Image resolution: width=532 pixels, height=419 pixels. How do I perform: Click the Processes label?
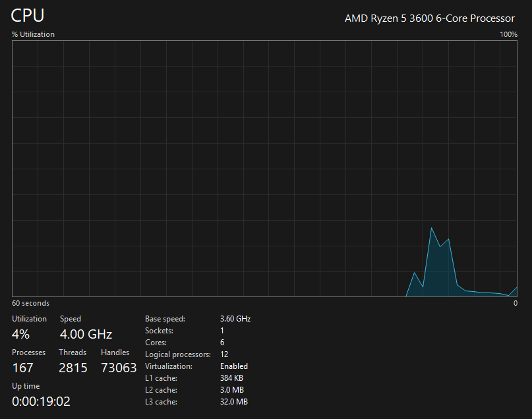pos(28,352)
